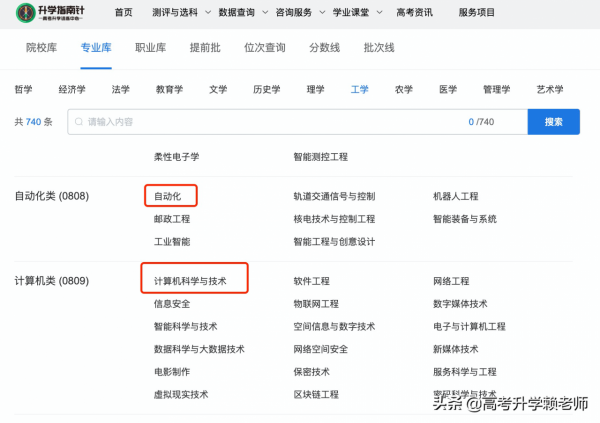The height and width of the screenshot is (423, 600).
Task: Open the 数字媒体技术 major
Action: tap(460, 304)
